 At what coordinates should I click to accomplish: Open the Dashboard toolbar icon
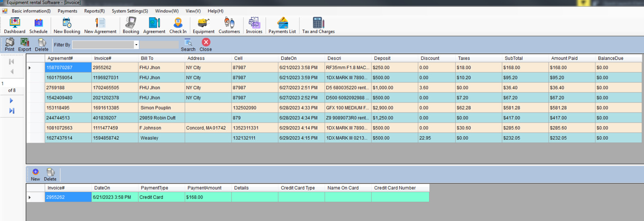14,26
